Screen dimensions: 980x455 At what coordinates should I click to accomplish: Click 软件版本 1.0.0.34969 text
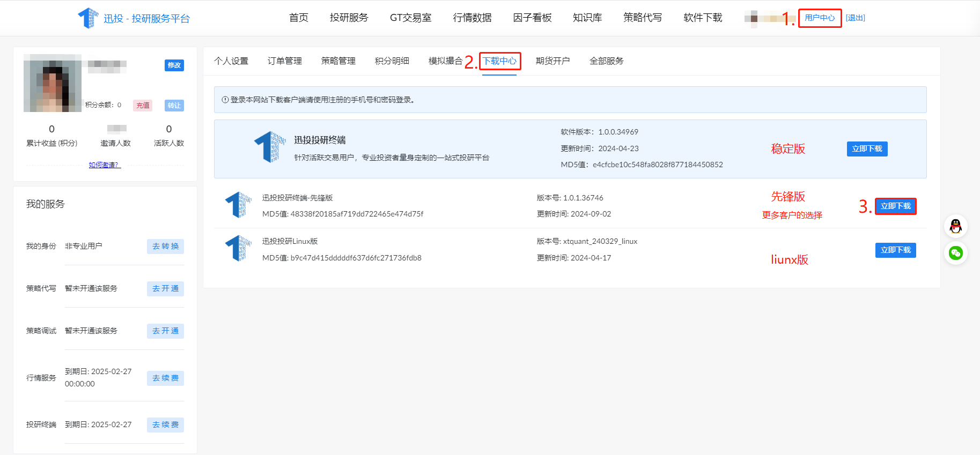600,132
